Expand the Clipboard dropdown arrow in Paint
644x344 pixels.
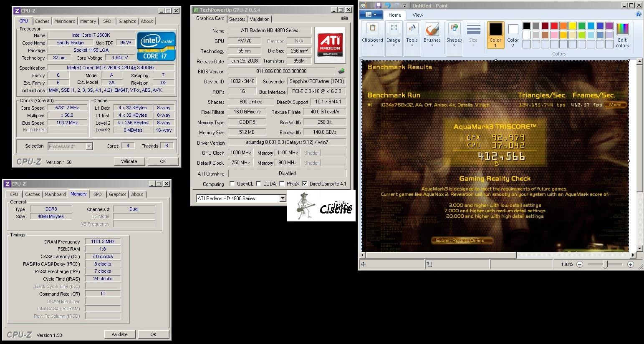coord(372,45)
